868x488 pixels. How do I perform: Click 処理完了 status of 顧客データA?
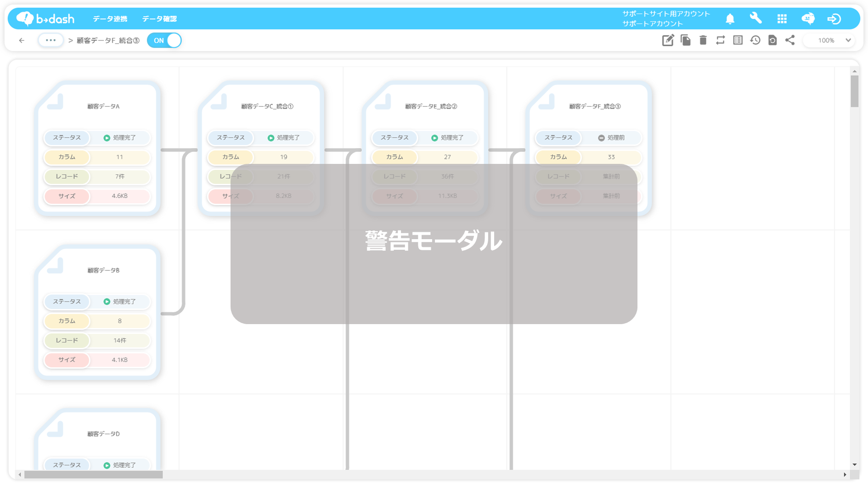click(120, 138)
